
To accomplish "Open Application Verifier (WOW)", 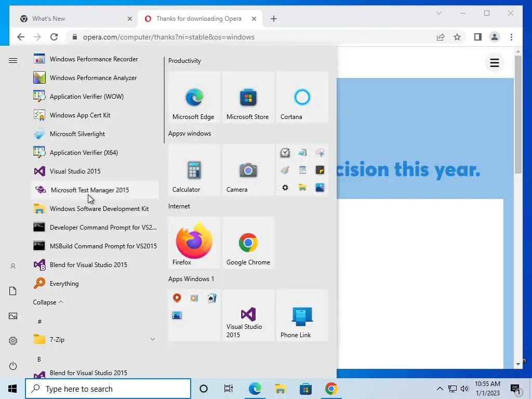I will 95,96.
